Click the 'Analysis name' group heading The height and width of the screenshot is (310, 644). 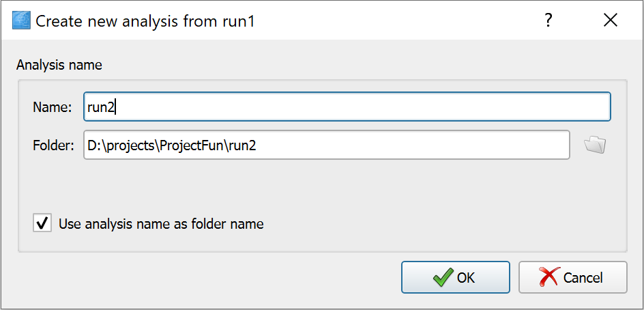(x=59, y=65)
